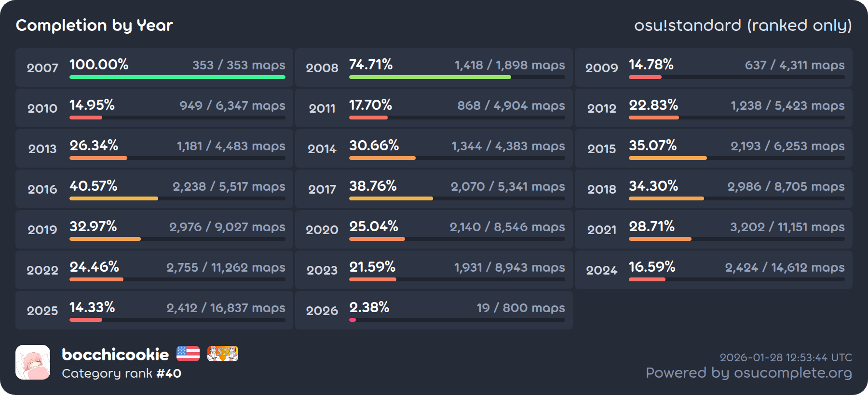Viewport: 868px width, 395px height.
Task: Click the bocchicookie username
Action: pos(115,355)
